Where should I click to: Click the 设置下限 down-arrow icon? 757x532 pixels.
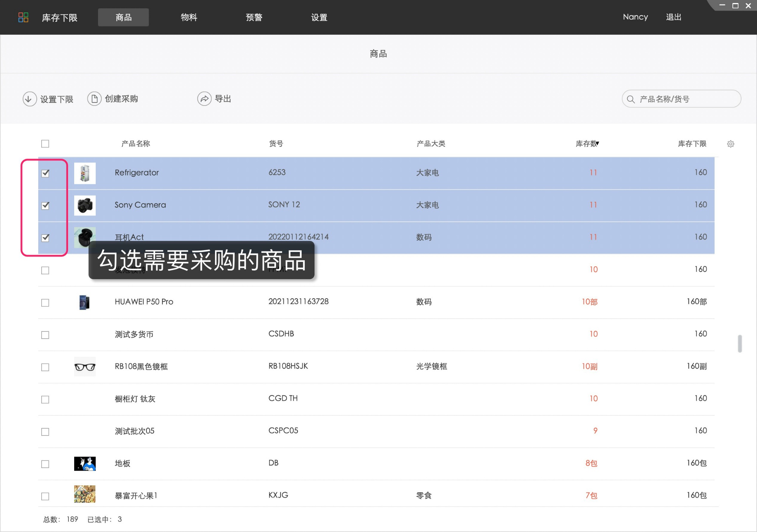(30, 99)
